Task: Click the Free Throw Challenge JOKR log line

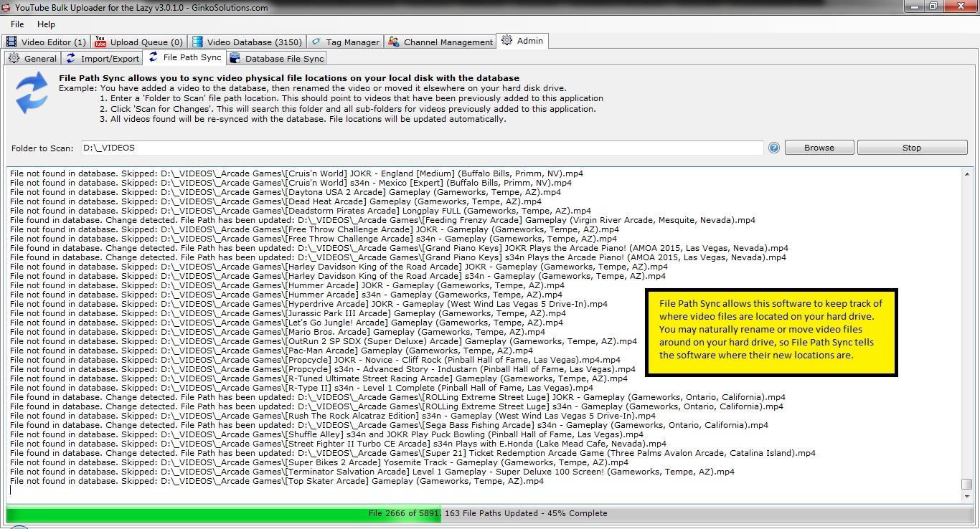Action: pyautogui.click(x=314, y=229)
